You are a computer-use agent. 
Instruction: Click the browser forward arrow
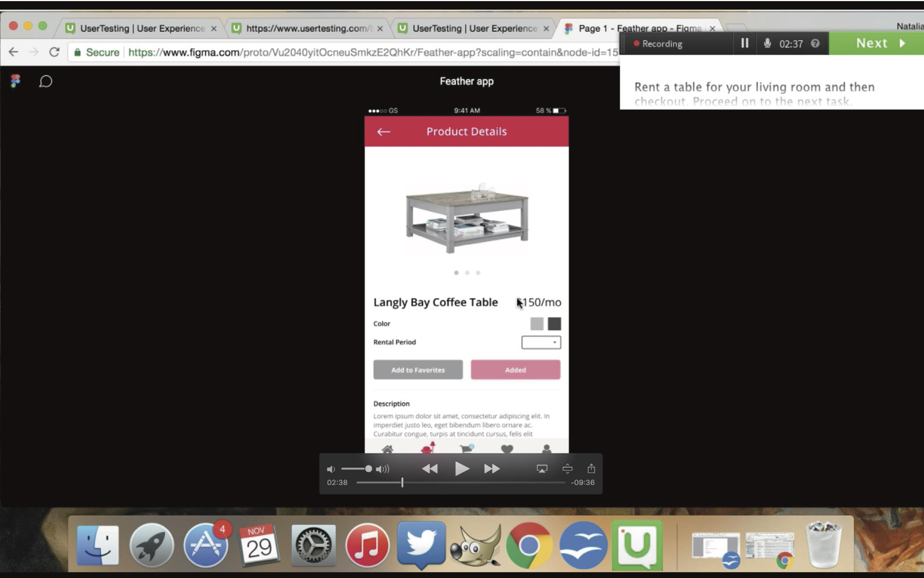pyautogui.click(x=34, y=52)
